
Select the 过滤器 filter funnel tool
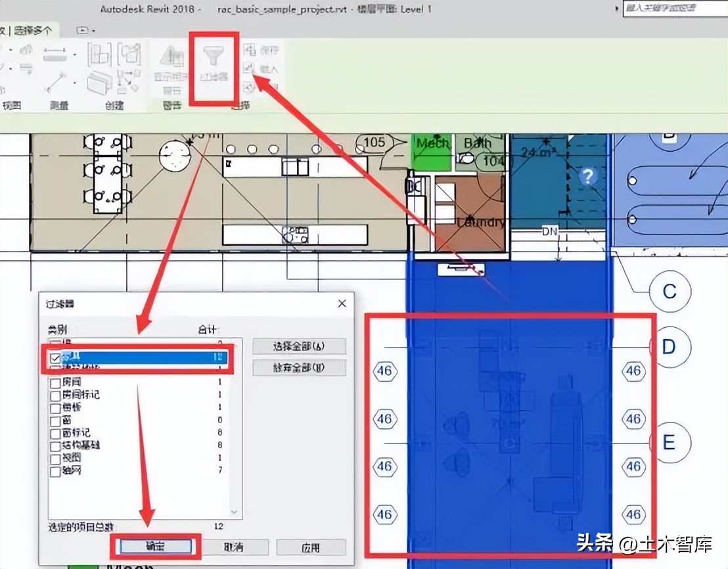tap(214, 56)
